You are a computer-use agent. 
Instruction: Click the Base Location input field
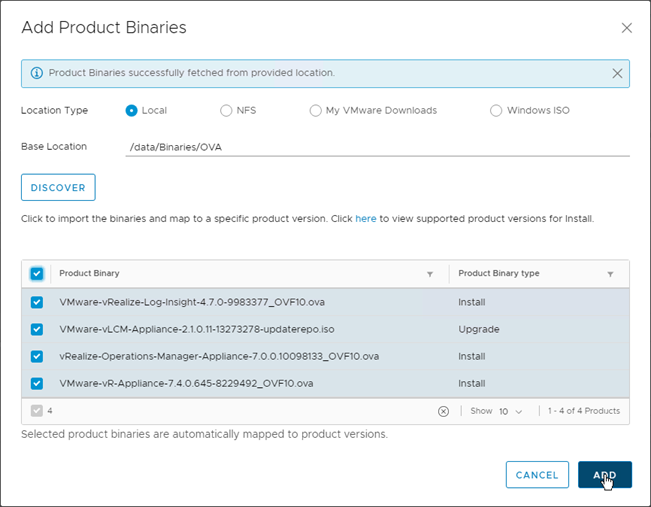tap(376, 147)
